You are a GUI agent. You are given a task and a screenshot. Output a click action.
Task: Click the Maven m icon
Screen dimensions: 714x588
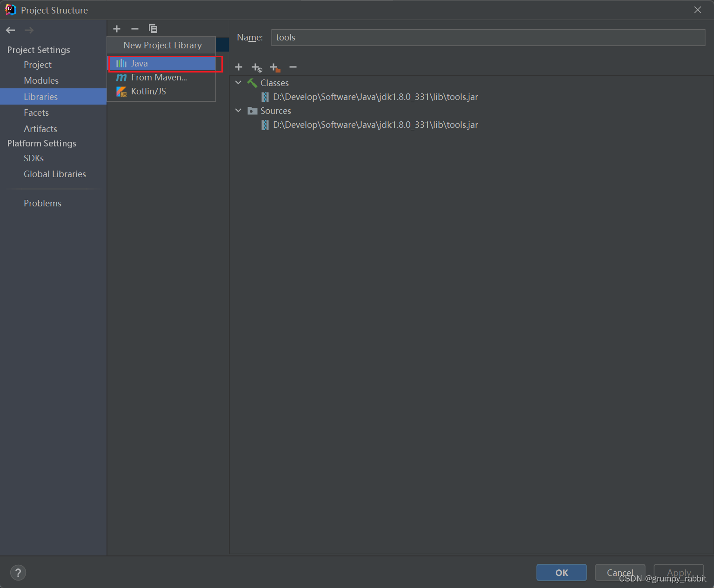pyautogui.click(x=121, y=77)
